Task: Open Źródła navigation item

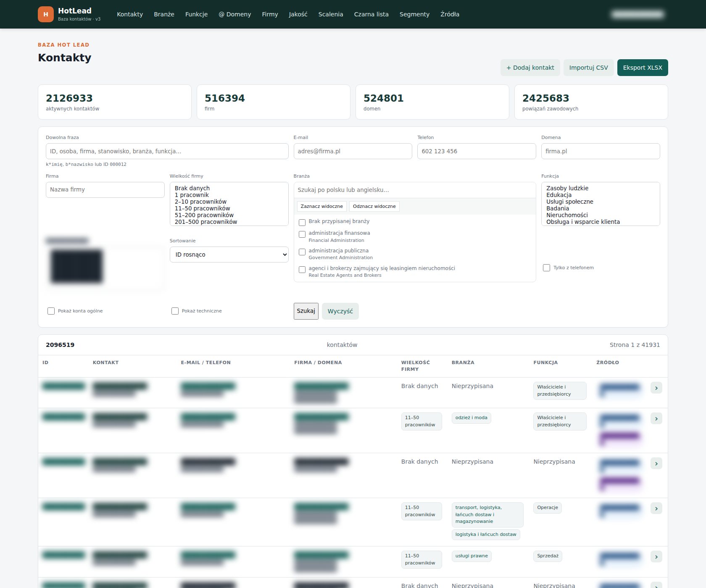Action: (x=450, y=14)
